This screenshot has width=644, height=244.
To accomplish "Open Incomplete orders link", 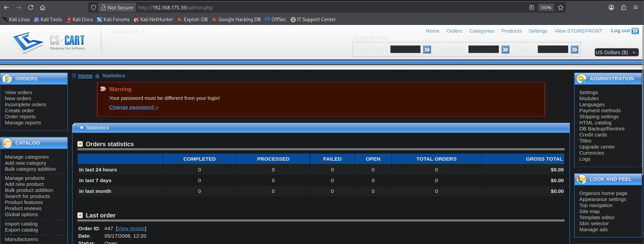I will point(25,105).
